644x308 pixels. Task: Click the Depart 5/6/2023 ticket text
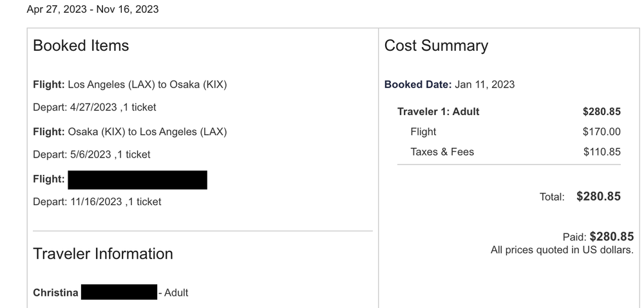pyautogui.click(x=91, y=154)
